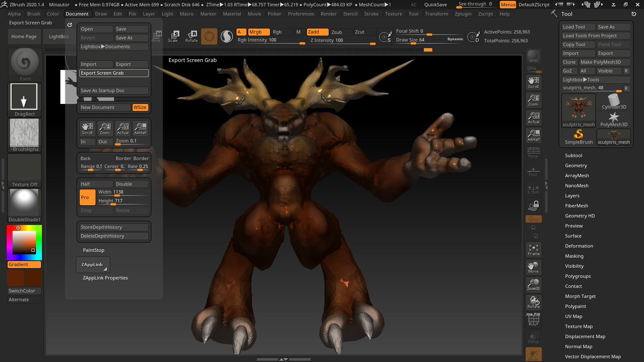Click the Scroll icon in Document palette
Image resolution: width=644 pixels, height=362 pixels.
[87, 129]
